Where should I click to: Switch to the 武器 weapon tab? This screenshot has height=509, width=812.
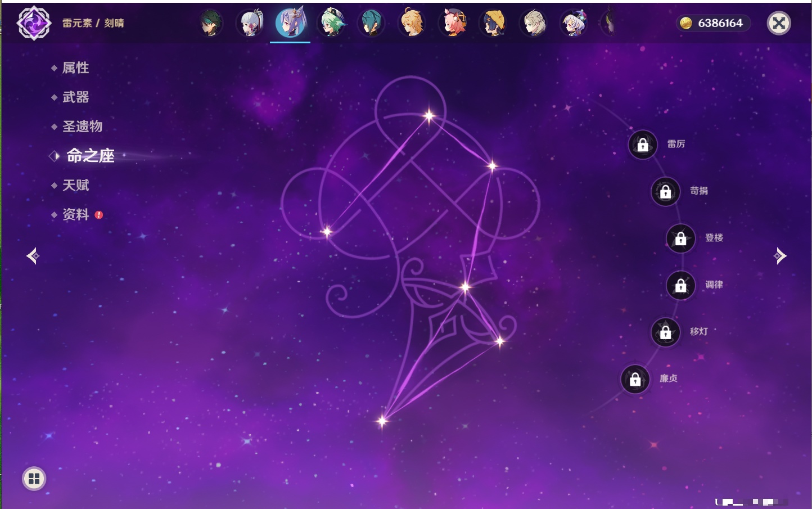pos(75,97)
